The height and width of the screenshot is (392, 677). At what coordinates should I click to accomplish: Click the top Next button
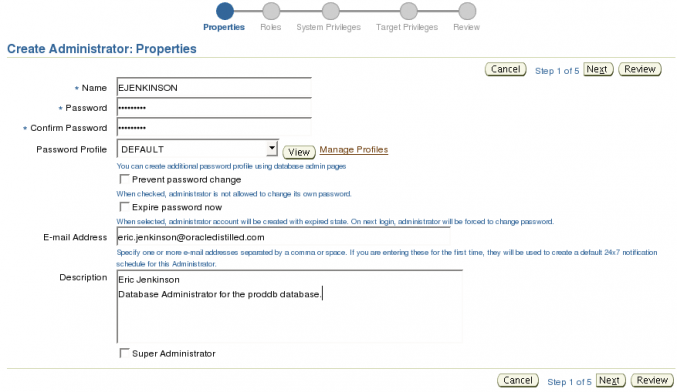(598, 69)
